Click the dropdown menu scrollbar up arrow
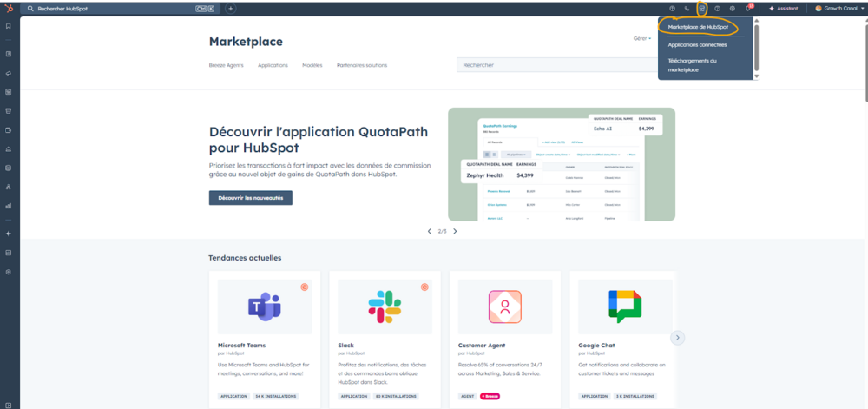The image size is (868, 409). tap(757, 21)
